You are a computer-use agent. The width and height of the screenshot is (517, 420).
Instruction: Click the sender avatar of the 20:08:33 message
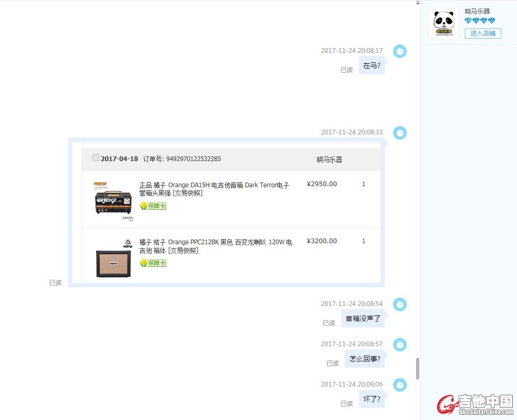[x=399, y=133]
